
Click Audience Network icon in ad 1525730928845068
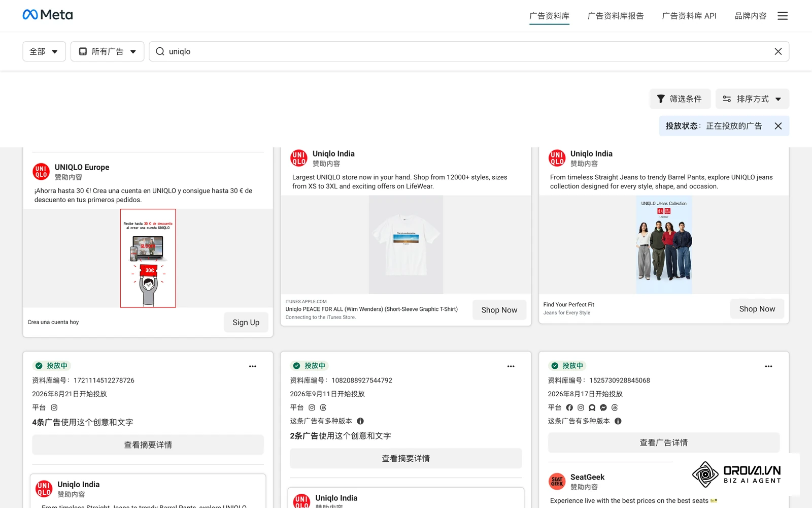(x=592, y=407)
